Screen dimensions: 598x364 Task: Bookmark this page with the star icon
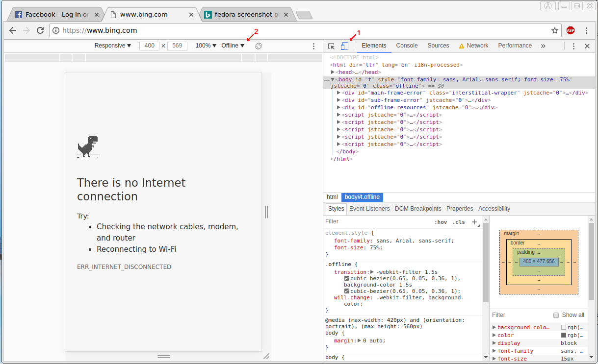[x=555, y=30]
